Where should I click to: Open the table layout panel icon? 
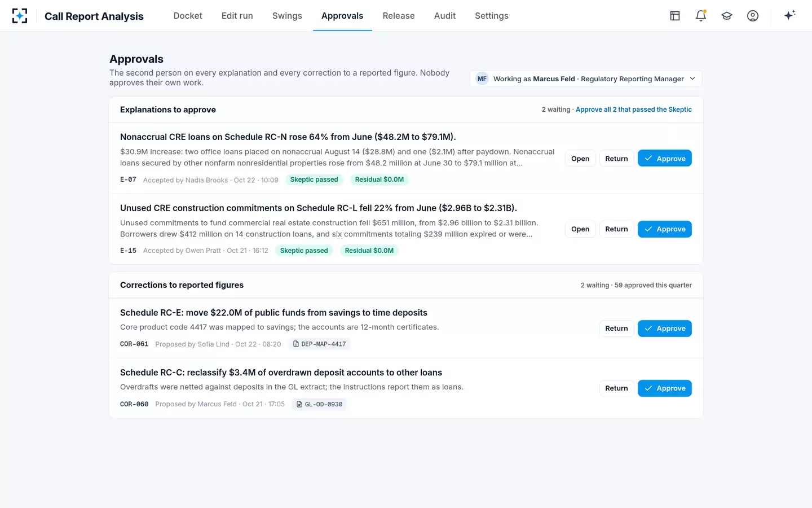[x=675, y=16]
